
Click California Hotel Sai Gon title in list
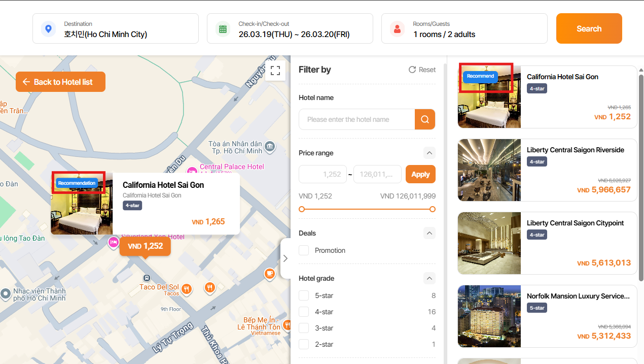coord(562,77)
